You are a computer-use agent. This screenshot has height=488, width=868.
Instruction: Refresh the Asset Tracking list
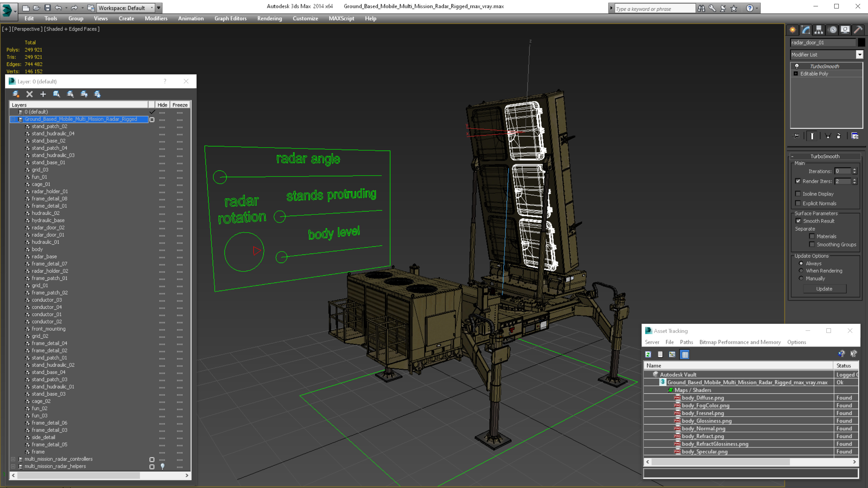point(648,354)
